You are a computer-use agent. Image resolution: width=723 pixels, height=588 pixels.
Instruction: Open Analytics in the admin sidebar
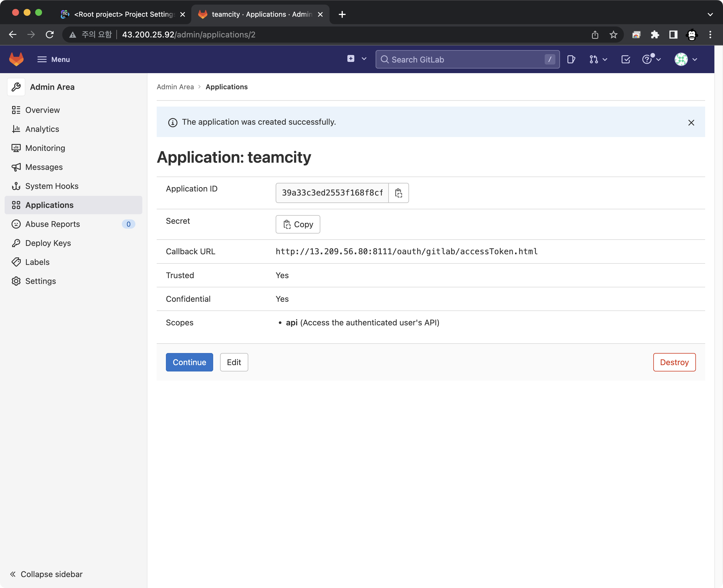pyautogui.click(x=73, y=129)
